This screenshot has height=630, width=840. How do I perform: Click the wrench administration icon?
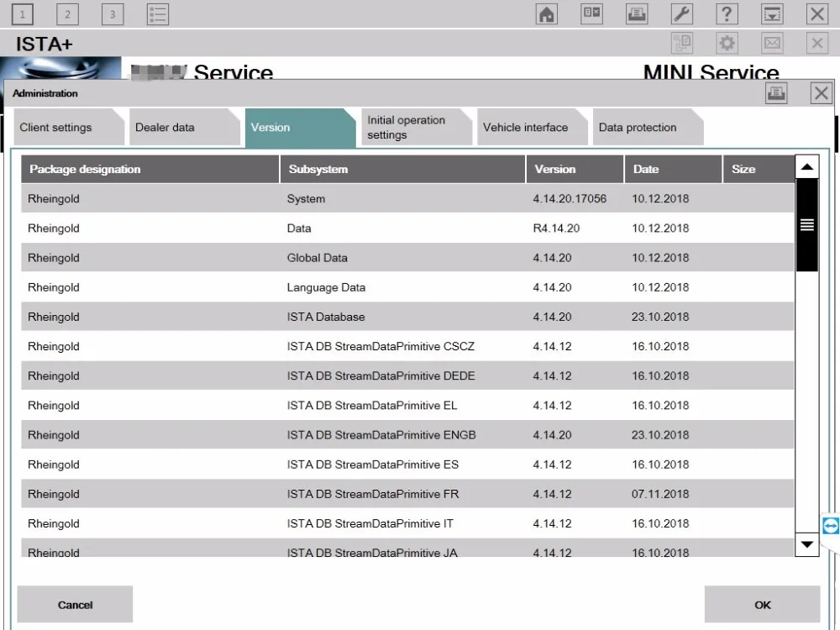[682, 14]
